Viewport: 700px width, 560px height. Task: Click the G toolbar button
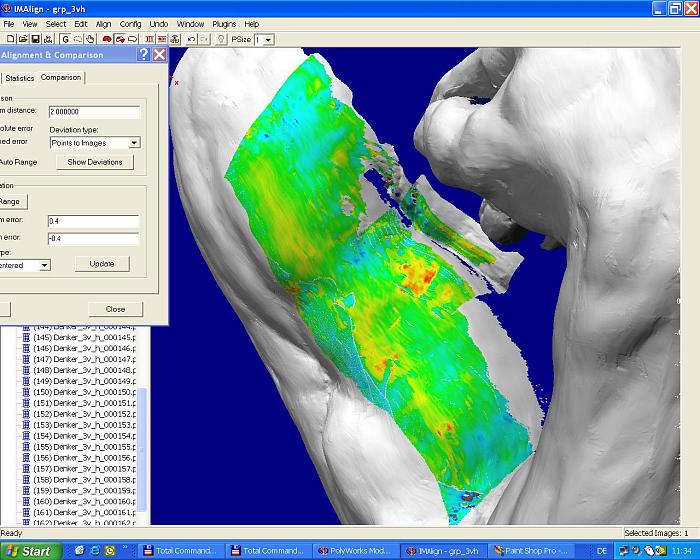[x=64, y=39]
